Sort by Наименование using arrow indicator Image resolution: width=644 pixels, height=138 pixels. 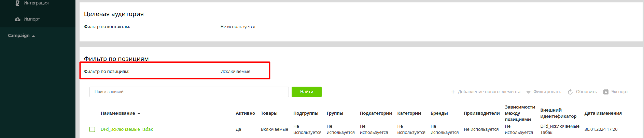click(x=139, y=113)
